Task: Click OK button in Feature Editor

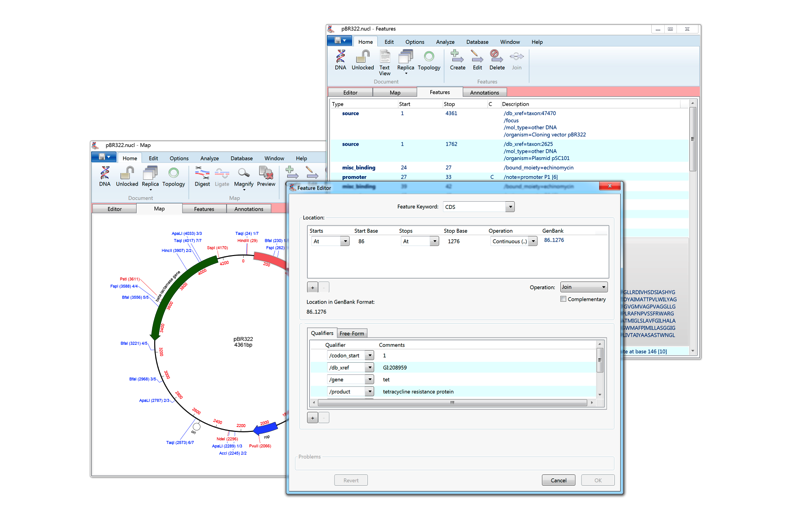Action: [x=598, y=480]
